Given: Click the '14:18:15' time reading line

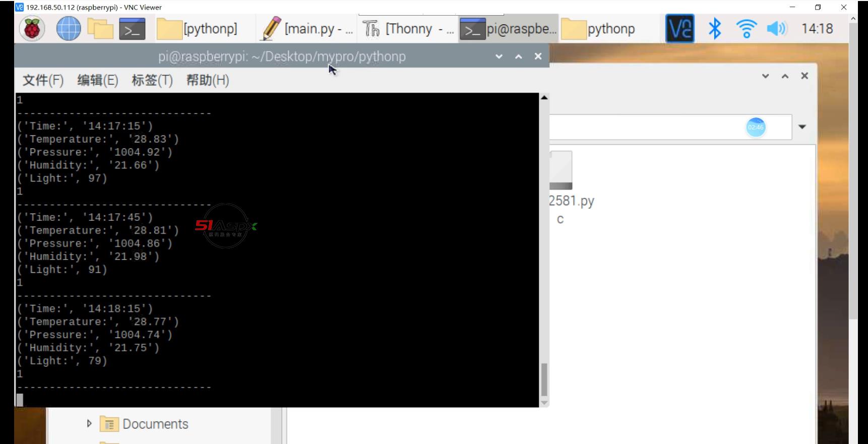Looking at the screenshot, I should (x=85, y=308).
